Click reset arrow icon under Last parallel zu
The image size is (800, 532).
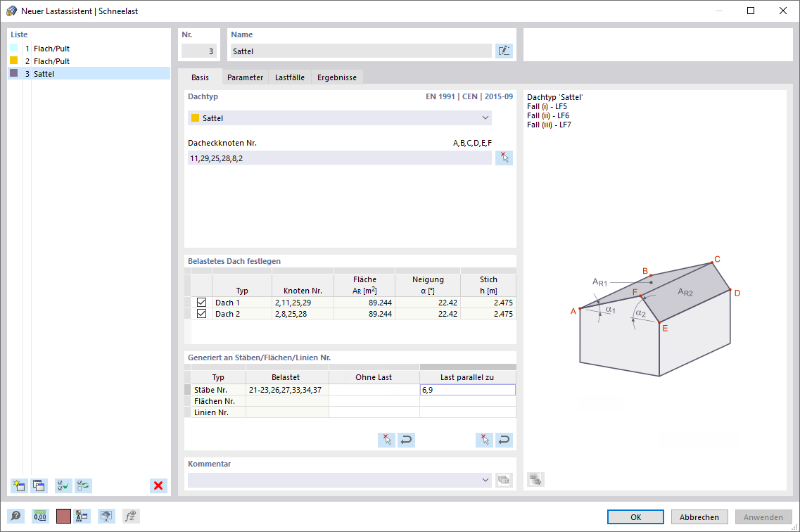click(x=504, y=440)
